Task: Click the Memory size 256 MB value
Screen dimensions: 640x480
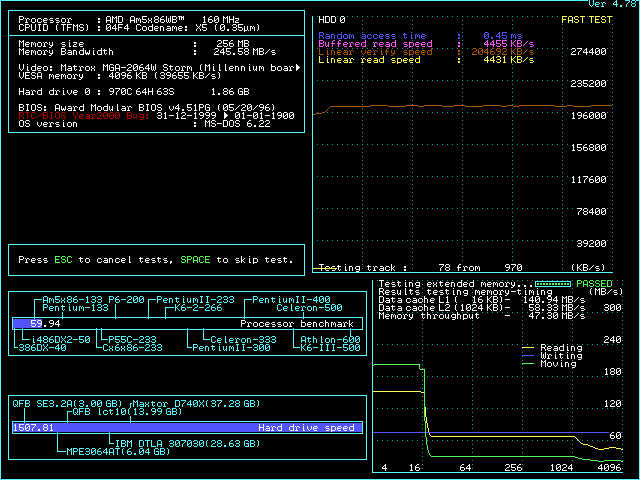Action: coord(233,44)
